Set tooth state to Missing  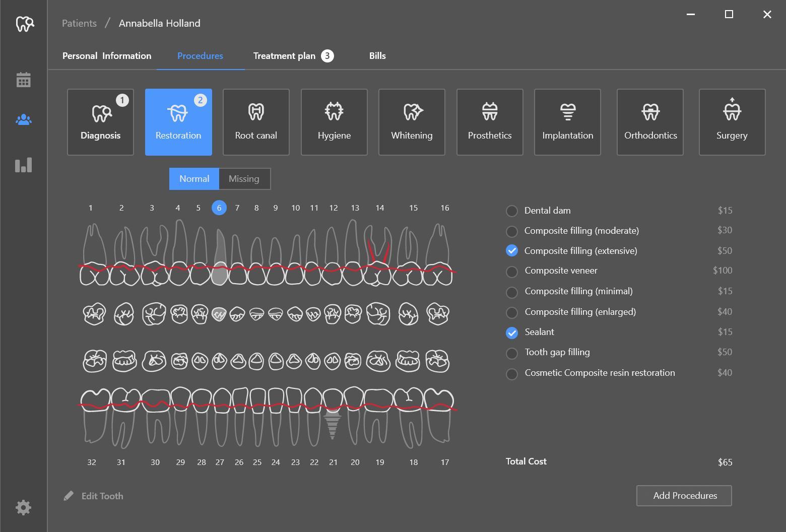coord(244,179)
